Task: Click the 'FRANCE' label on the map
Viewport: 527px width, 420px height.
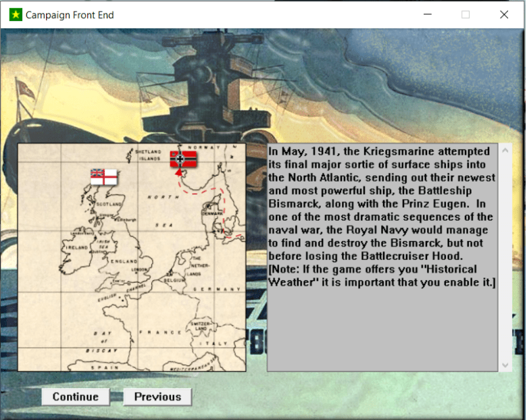Action: (161, 332)
